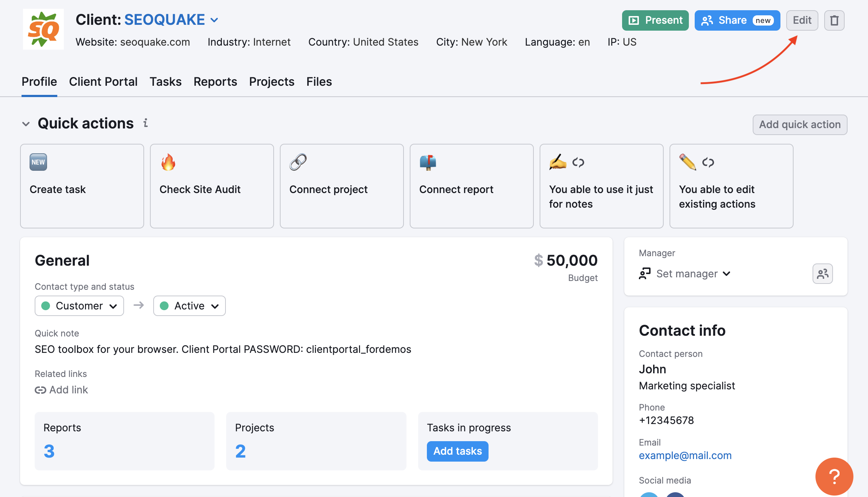
Task: Click 'Website: seoquake.com' text
Action: [x=133, y=42]
